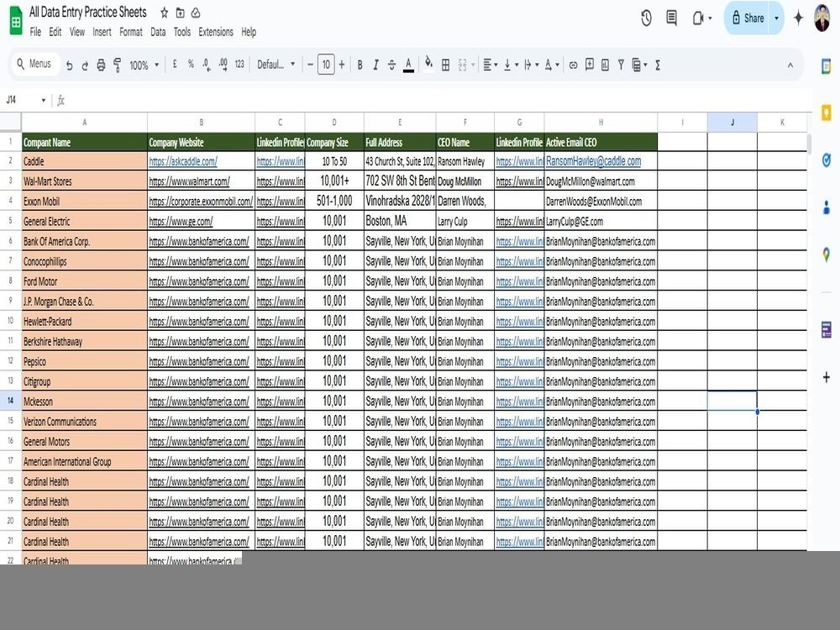
Task: Open the File menu
Action: pos(35,32)
